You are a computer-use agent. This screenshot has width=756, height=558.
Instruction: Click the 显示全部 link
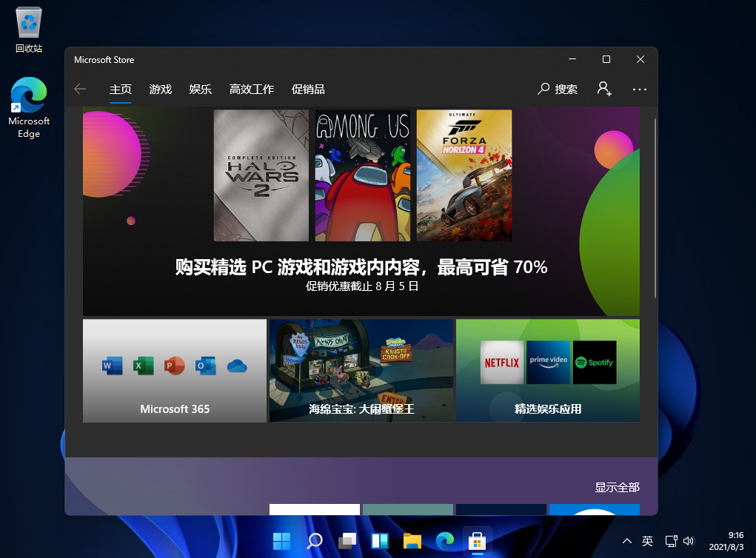coord(618,488)
